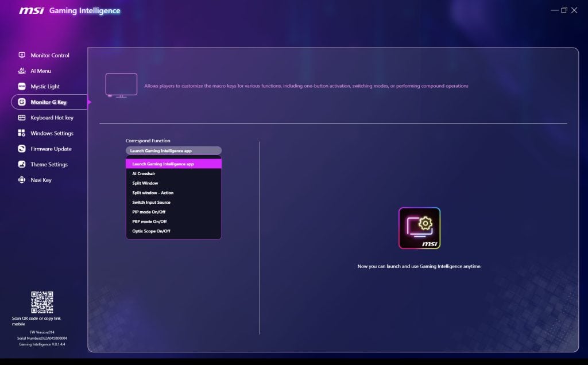
Task: Click the Gaming Intelligence app logo thumbnail
Action: click(421, 228)
